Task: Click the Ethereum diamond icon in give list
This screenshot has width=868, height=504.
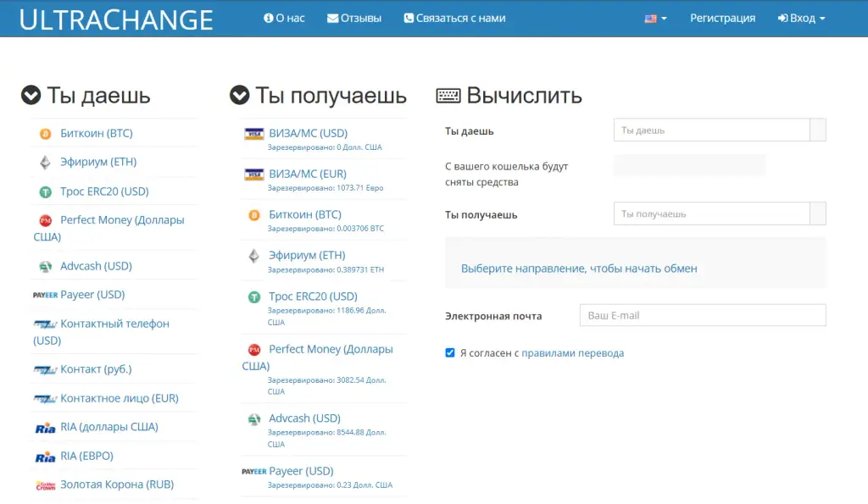Action: tap(46, 162)
